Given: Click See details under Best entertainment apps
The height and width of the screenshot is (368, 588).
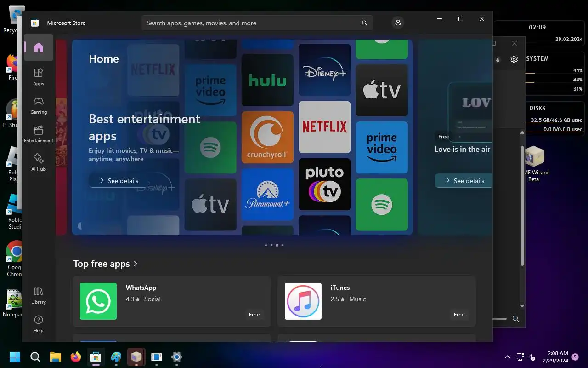Looking at the screenshot, I should point(119,181).
